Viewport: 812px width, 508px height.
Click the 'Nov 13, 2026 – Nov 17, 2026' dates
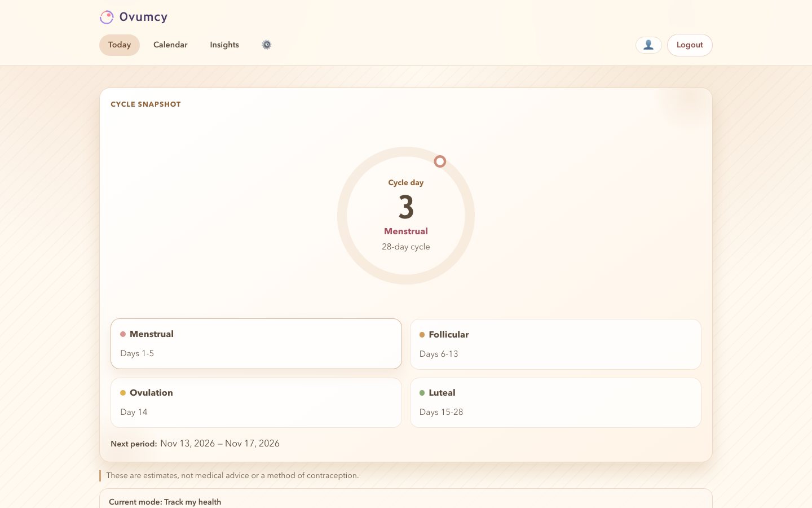pos(220,444)
